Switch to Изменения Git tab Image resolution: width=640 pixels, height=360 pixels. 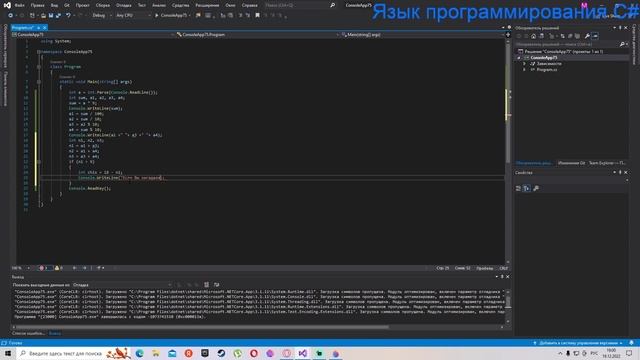(x=571, y=163)
